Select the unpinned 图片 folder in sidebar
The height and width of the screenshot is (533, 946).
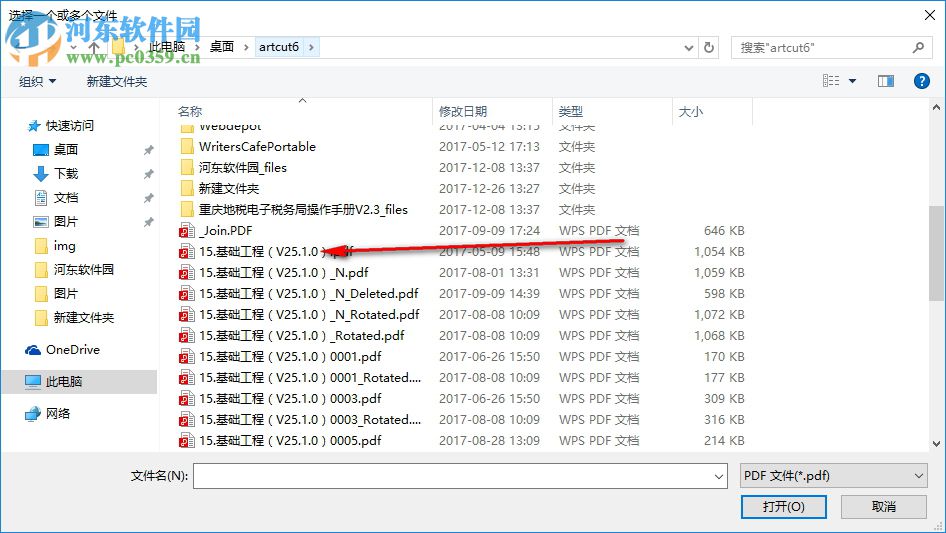click(x=65, y=294)
